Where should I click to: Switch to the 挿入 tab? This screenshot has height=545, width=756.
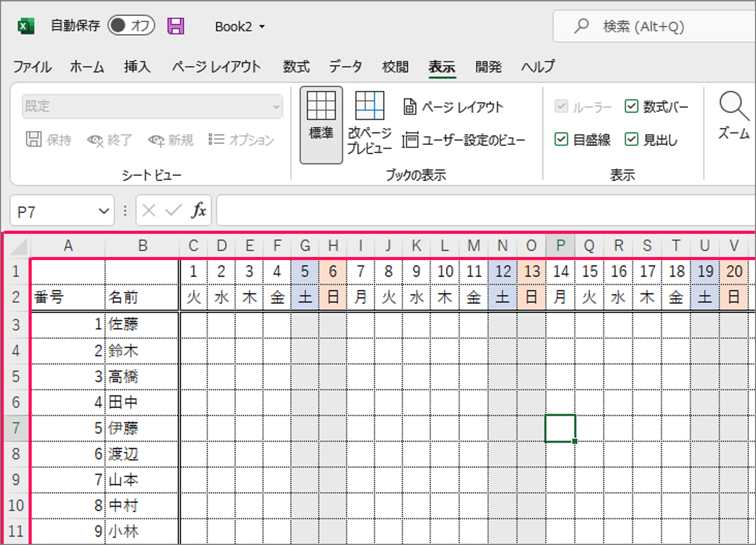(137, 67)
